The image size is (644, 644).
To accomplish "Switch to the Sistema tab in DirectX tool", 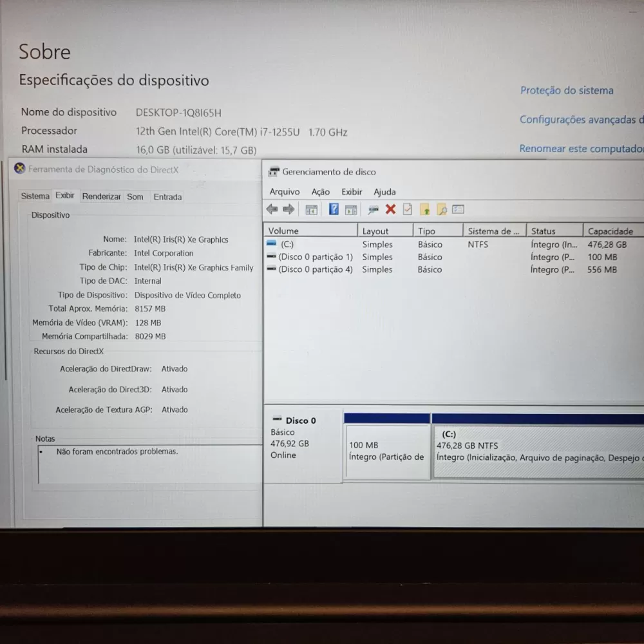I will (x=35, y=196).
